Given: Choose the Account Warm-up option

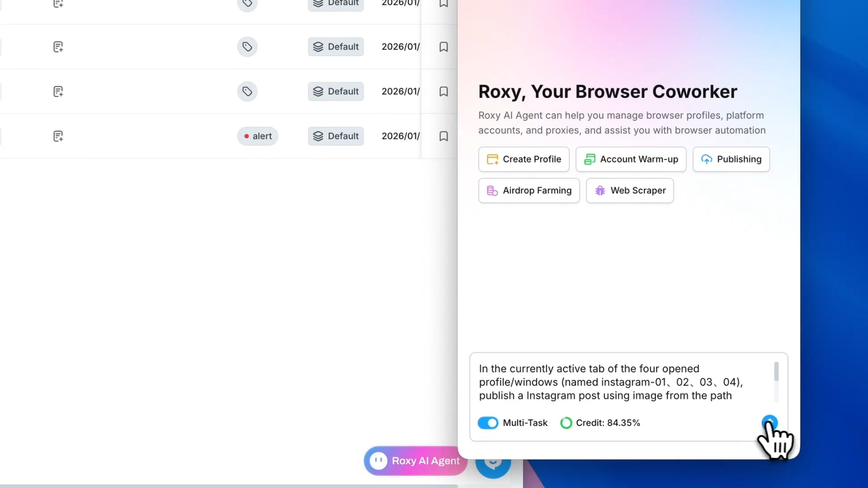Looking at the screenshot, I should (631, 159).
